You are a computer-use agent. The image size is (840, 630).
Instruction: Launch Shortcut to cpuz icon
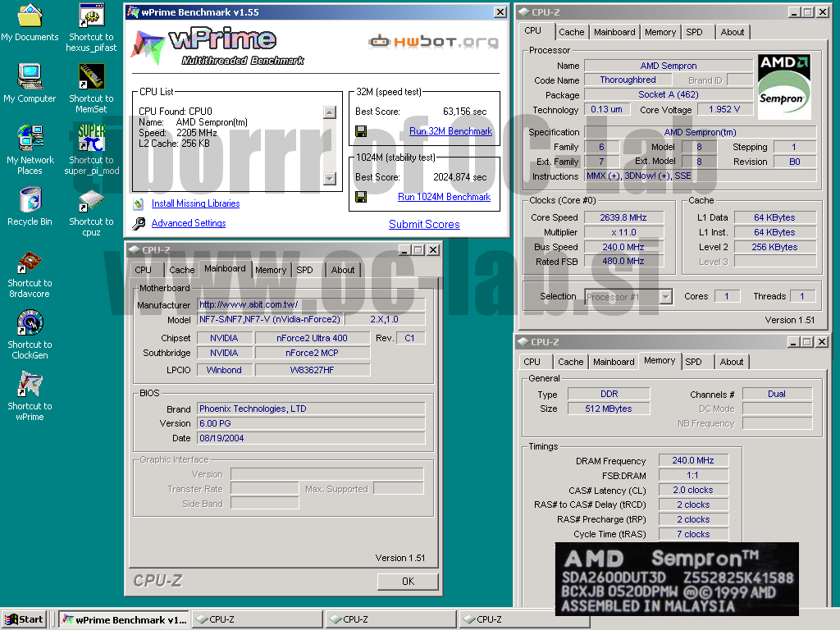[91, 212]
